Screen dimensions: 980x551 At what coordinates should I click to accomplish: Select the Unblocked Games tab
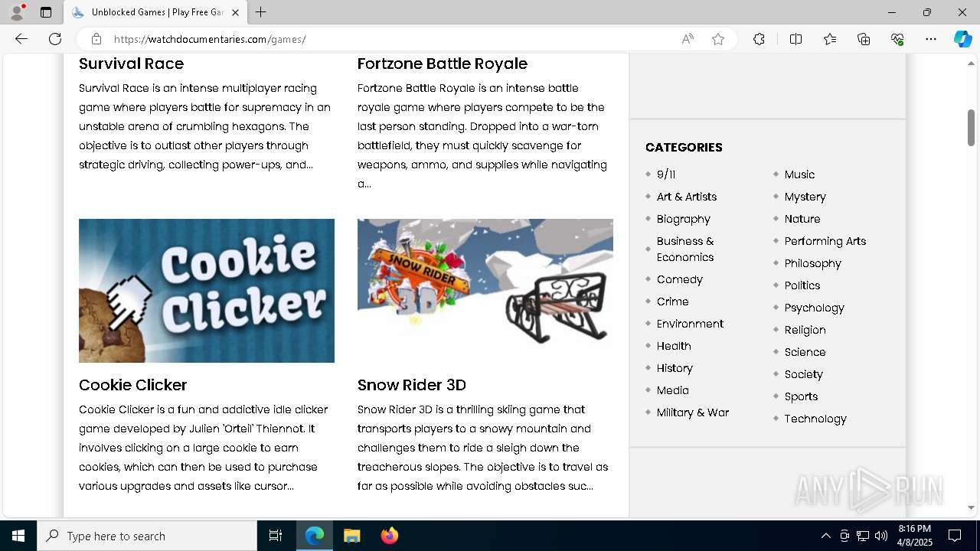pos(155,12)
